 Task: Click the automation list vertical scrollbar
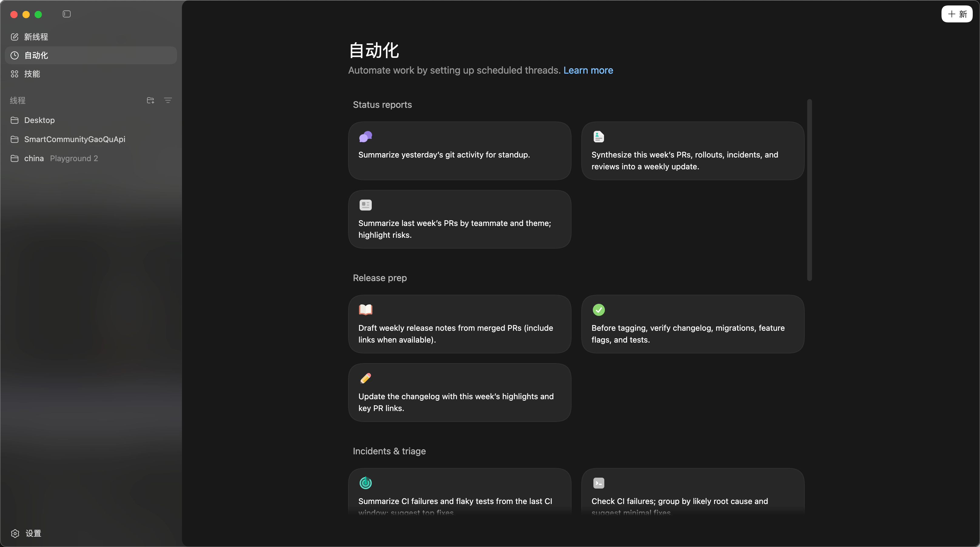(809, 190)
